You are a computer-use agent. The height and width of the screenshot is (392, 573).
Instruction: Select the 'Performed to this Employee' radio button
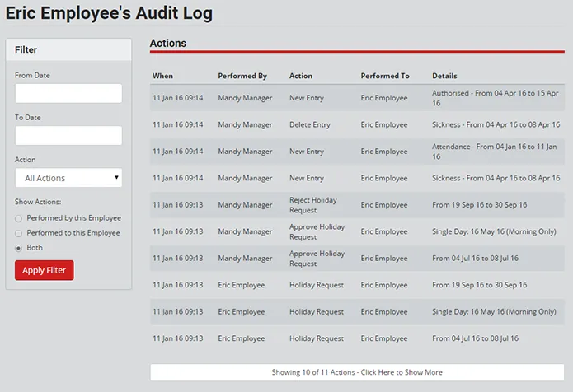[18, 233]
